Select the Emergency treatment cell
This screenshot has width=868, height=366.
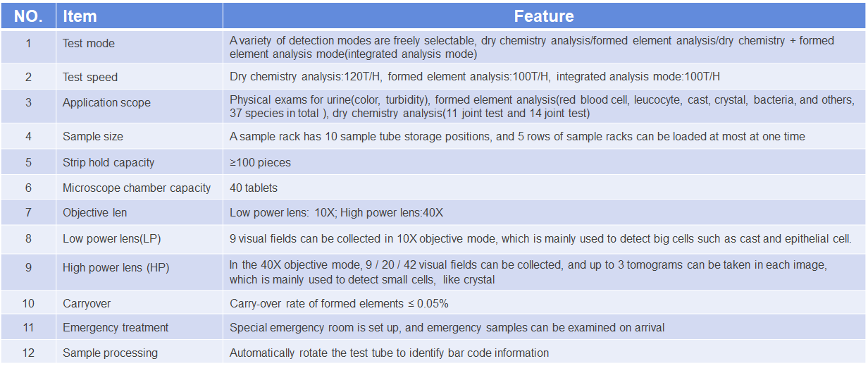[139, 328]
